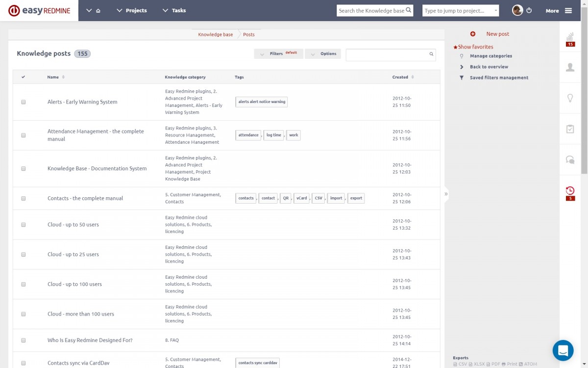
Task: Focus the Search the Knowledge base field
Action: coord(372,10)
